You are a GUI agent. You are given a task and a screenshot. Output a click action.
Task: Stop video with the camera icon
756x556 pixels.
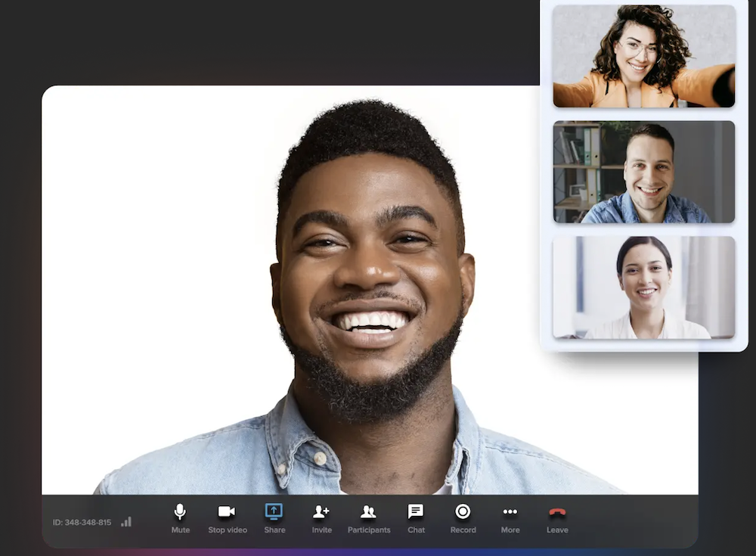click(227, 518)
